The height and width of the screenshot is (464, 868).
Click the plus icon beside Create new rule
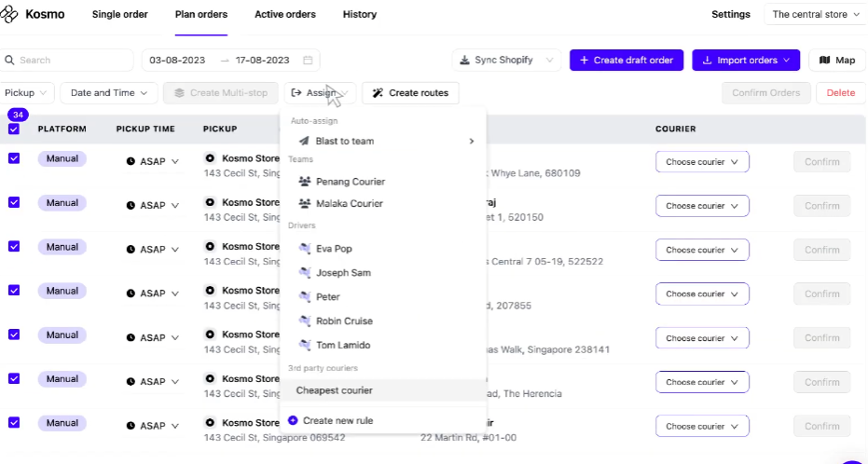tap(293, 421)
